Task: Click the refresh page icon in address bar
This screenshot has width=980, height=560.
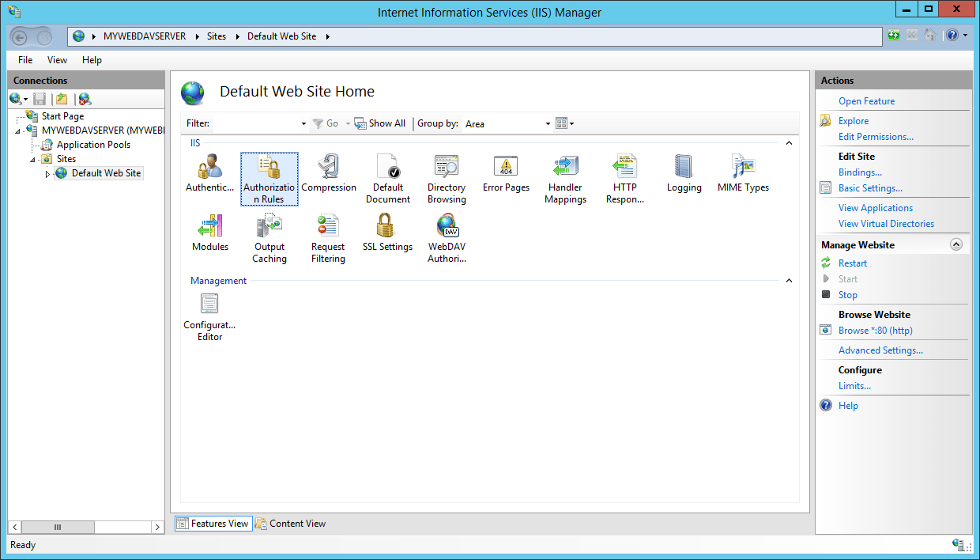Action: pyautogui.click(x=893, y=36)
